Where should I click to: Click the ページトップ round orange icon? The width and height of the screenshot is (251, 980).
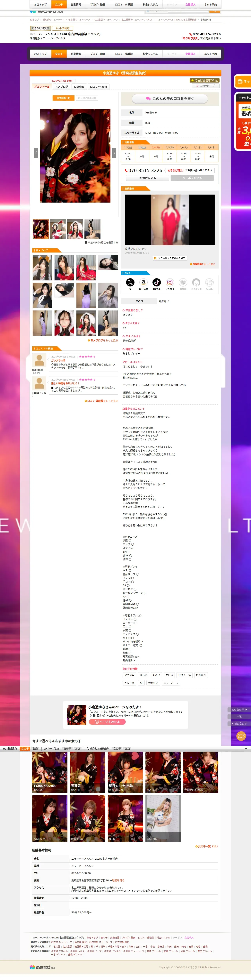click(x=241, y=736)
